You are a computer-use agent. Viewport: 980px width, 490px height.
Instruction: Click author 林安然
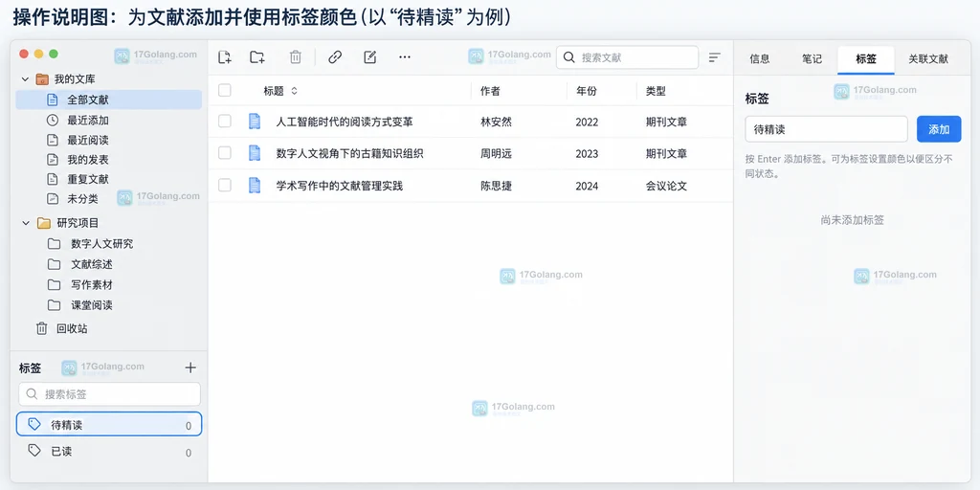[496, 122]
